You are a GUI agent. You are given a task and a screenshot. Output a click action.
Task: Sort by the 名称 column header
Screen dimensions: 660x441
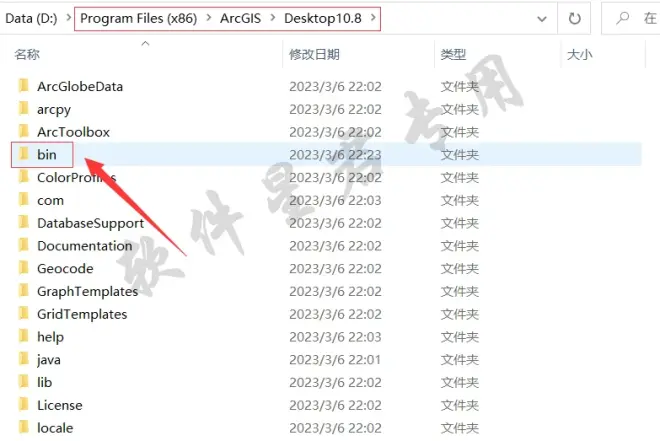click(x=27, y=54)
